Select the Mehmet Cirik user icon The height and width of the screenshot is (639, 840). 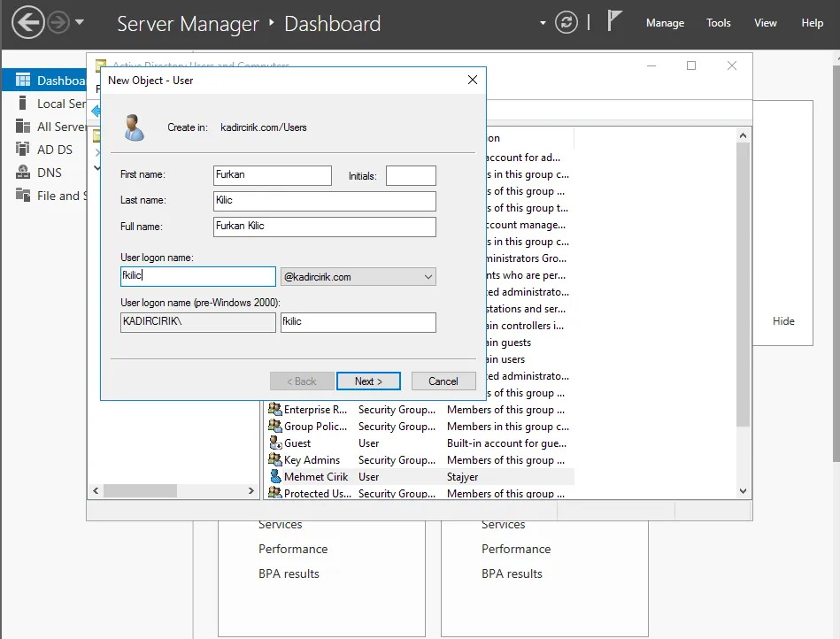274,476
